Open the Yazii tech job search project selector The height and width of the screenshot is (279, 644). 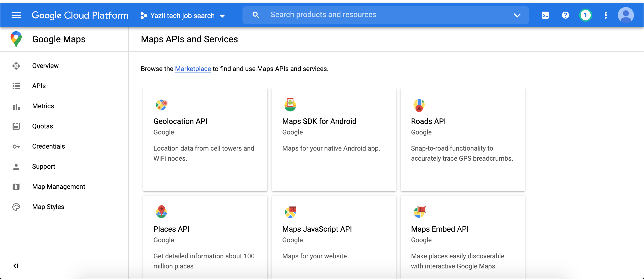pyautogui.click(x=183, y=16)
